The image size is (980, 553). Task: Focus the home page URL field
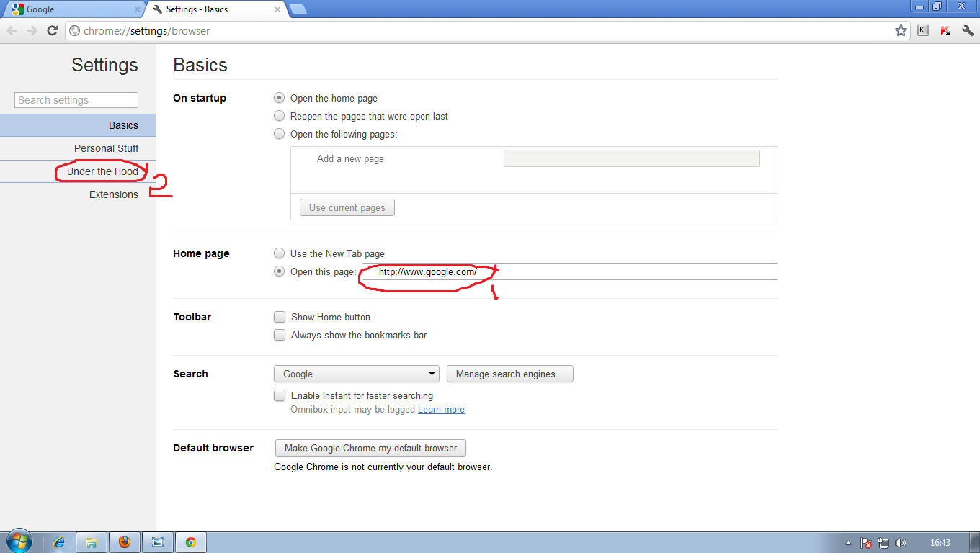(x=570, y=271)
